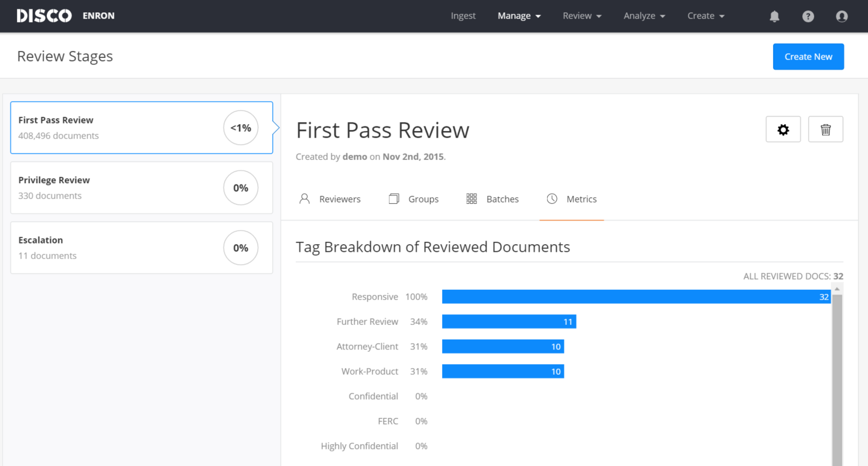Viewport: 868px width, 466px height.
Task: Click the Work-Product bar showing 10
Action: click(x=503, y=371)
